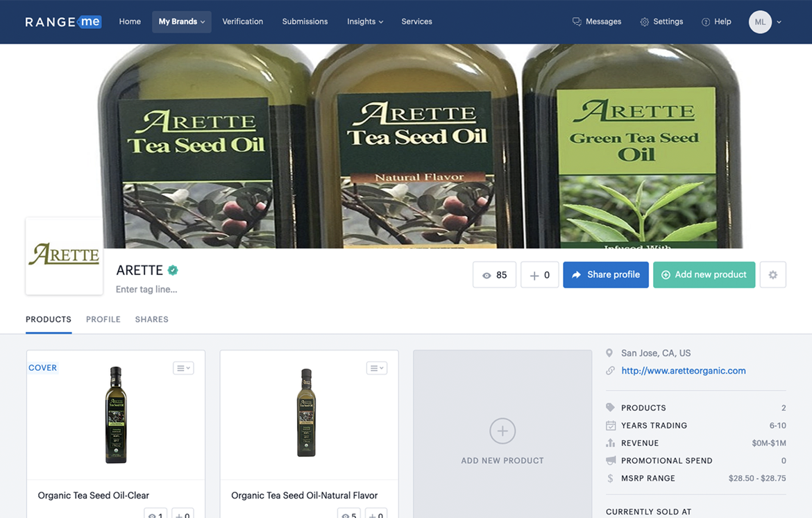Open the aretteorganic.com website link
Screen dimensions: 812x518
tap(684, 370)
